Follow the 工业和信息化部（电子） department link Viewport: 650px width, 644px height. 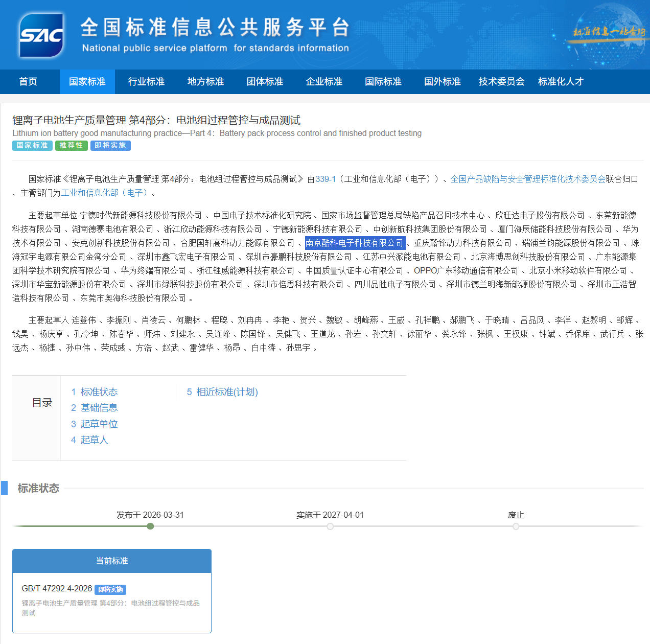click(106, 193)
